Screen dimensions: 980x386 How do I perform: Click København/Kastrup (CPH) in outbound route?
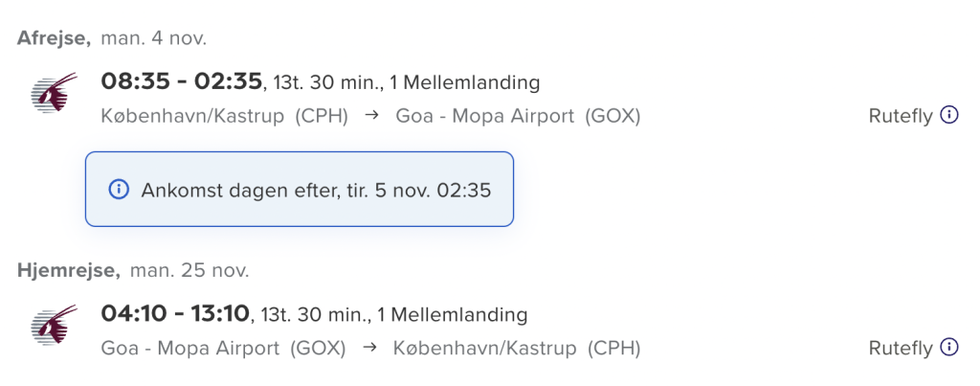point(224,116)
